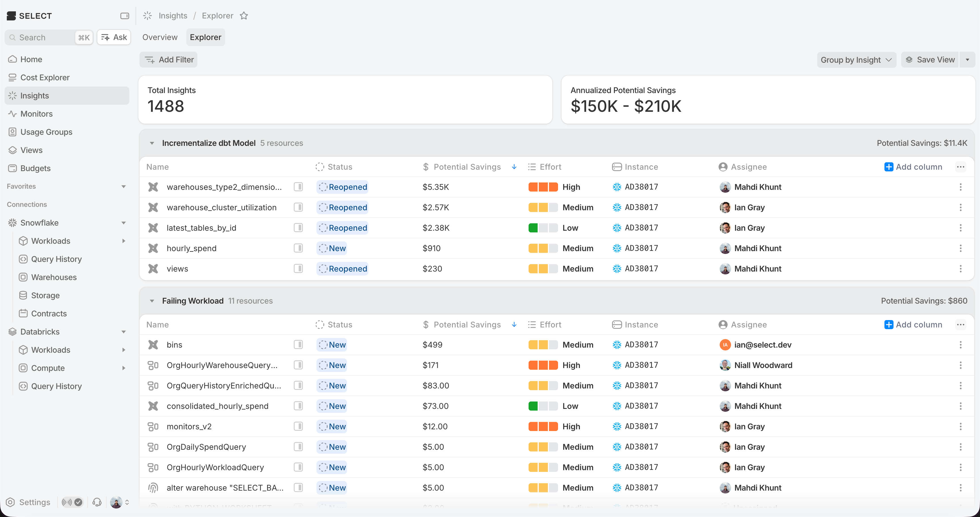980x517 pixels.
Task: Open the headset support icon
Action: click(97, 502)
